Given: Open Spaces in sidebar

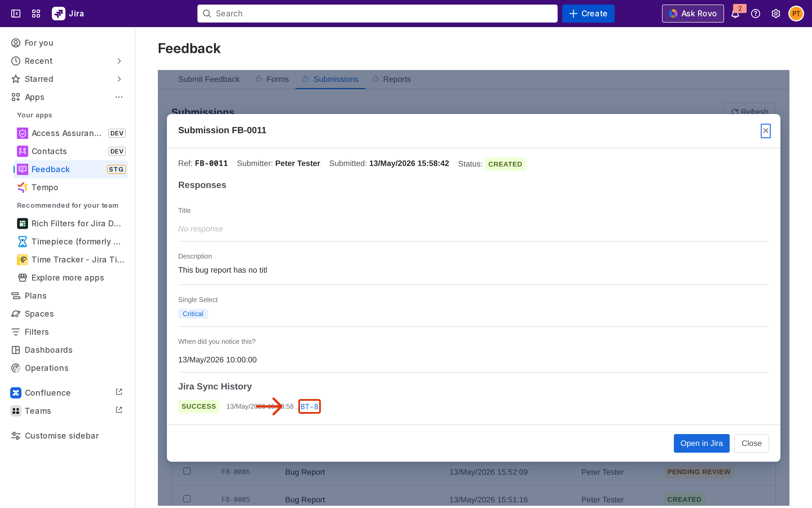Looking at the screenshot, I should (67, 314).
